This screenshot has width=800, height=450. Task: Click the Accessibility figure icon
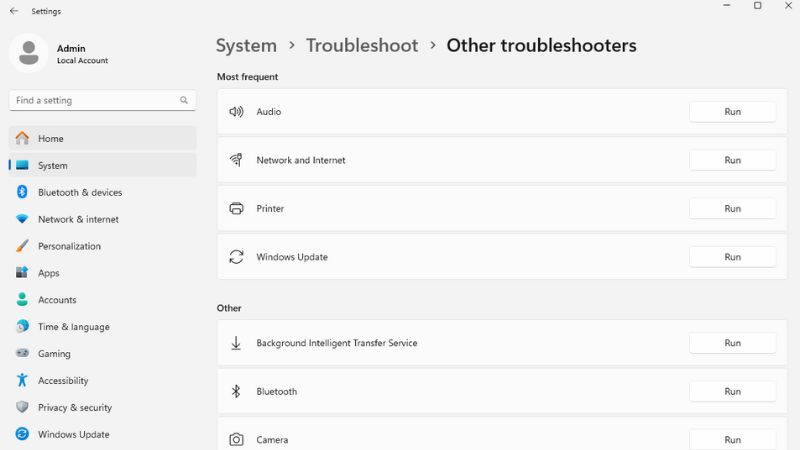point(22,380)
